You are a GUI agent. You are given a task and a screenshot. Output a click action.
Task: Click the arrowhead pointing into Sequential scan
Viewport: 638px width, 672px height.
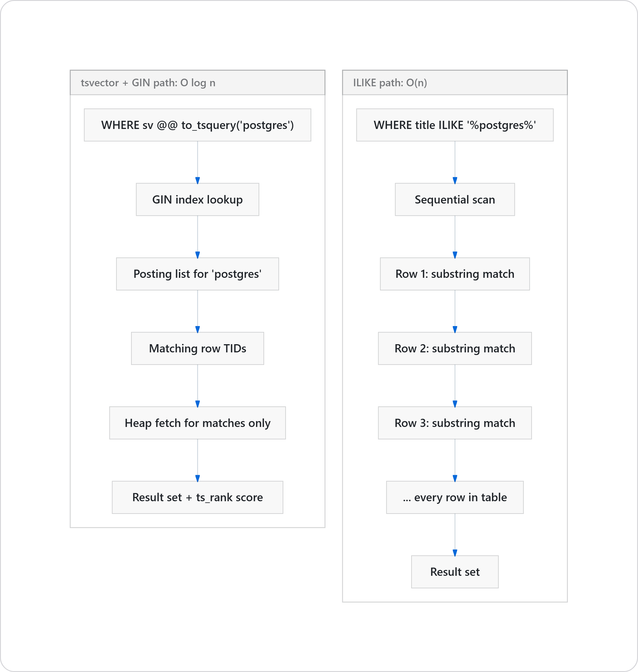pyautogui.click(x=455, y=180)
